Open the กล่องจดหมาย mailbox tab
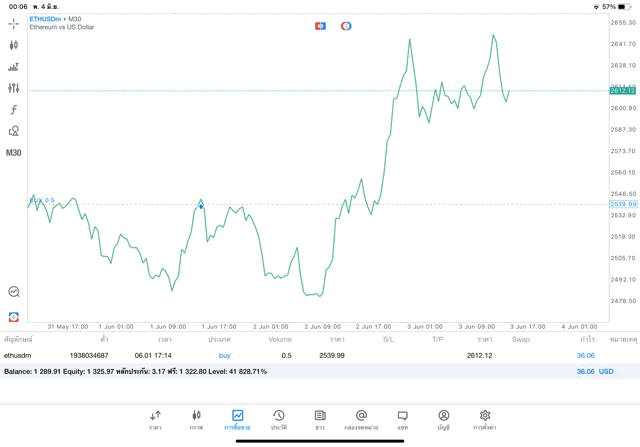This screenshot has height=447, width=640. pos(361,419)
